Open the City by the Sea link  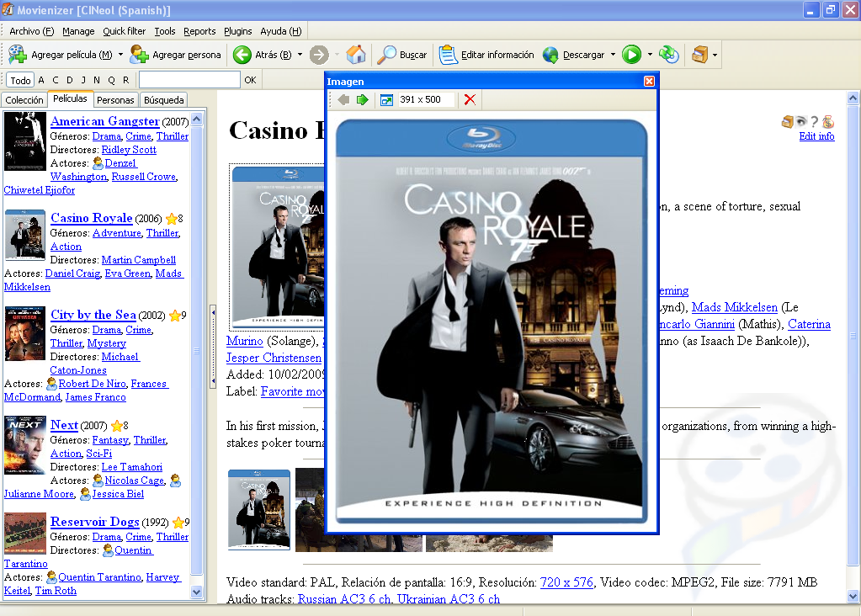click(x=93, y=315)
